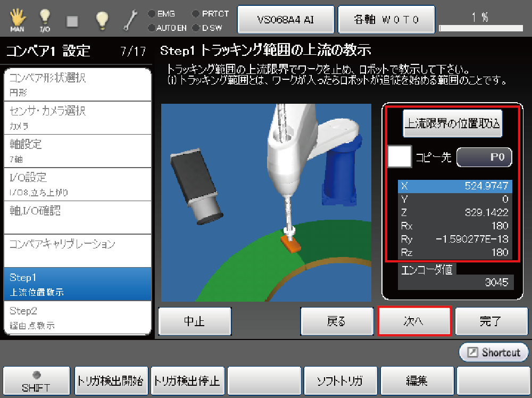Open the Step2 経由点教示 item

tap(78, 317)
